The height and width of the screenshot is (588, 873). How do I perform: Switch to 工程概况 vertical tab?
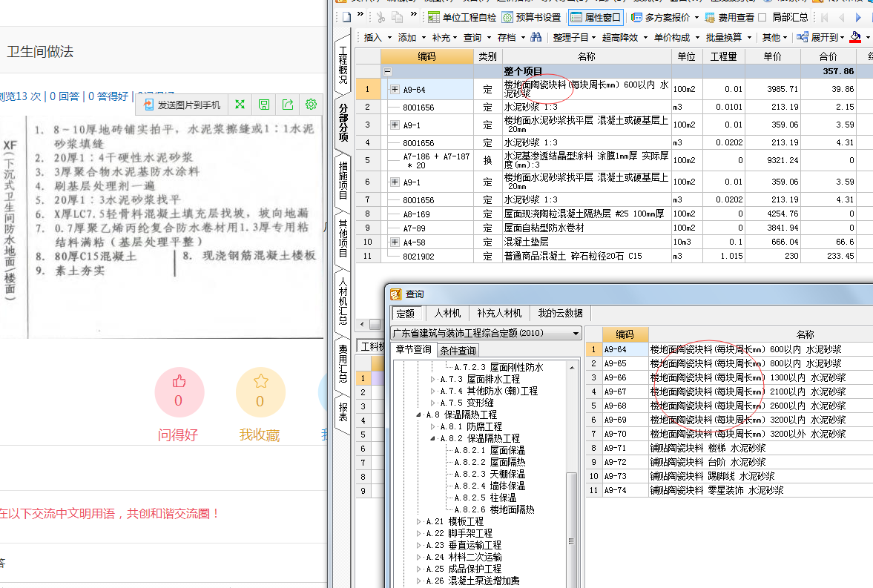pos(343,65)
